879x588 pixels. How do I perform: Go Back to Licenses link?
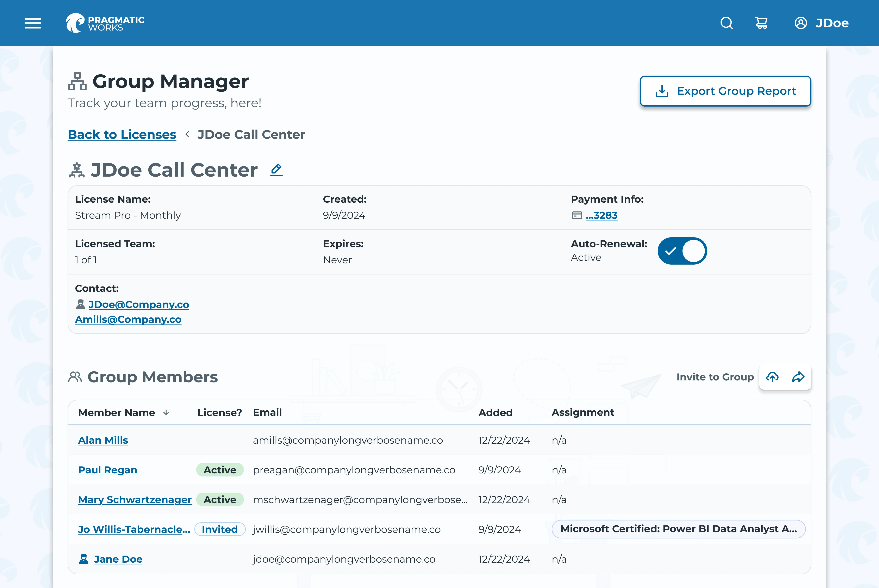122,134
